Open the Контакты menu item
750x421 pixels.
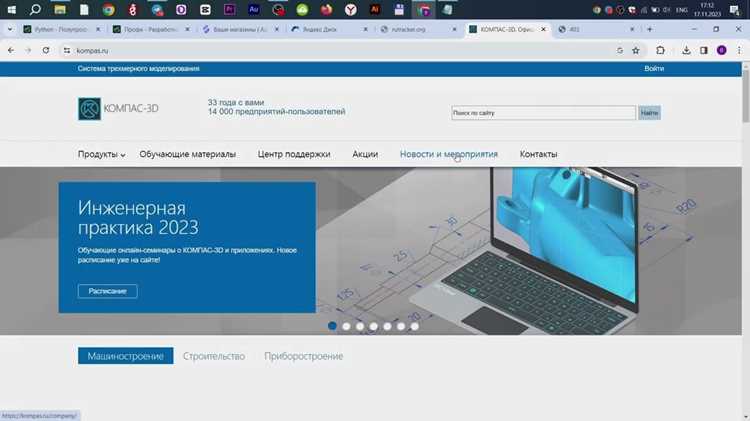tap(538, 154)
